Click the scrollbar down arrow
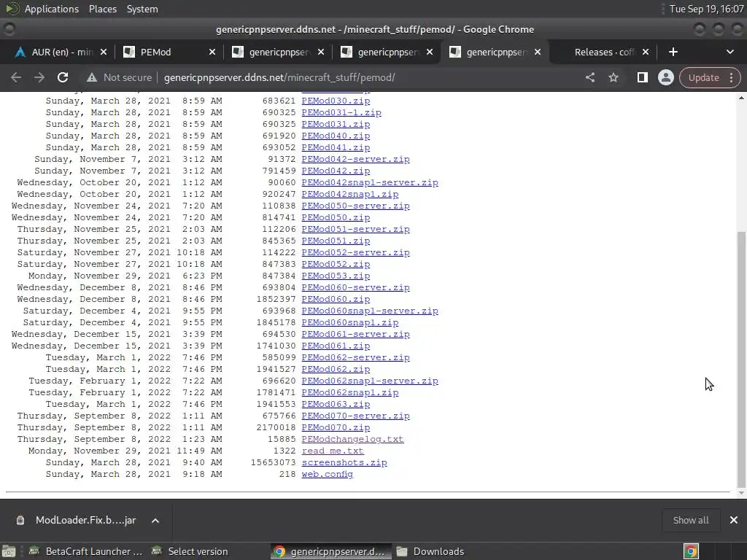The width and height of the screenshot is (747, 560). [x=741, y=494]
